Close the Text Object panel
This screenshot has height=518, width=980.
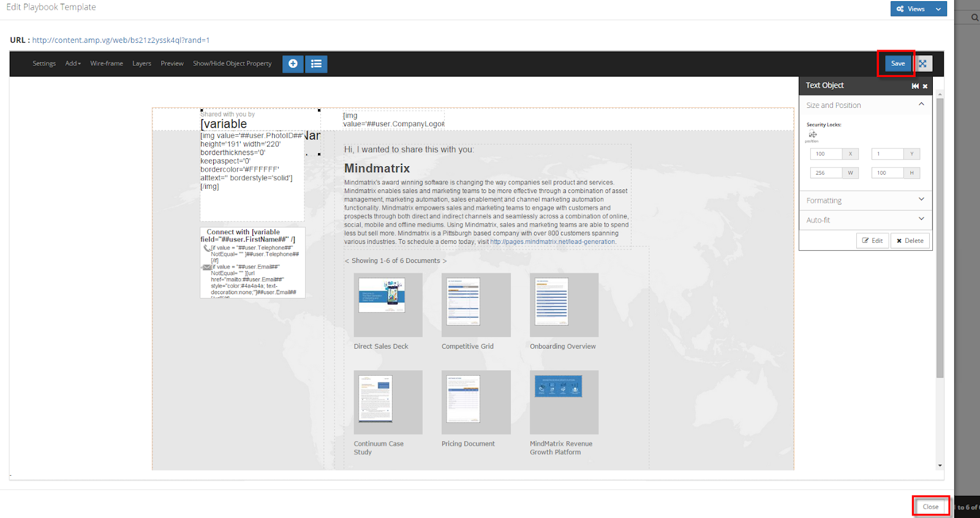tap(925, 86)
